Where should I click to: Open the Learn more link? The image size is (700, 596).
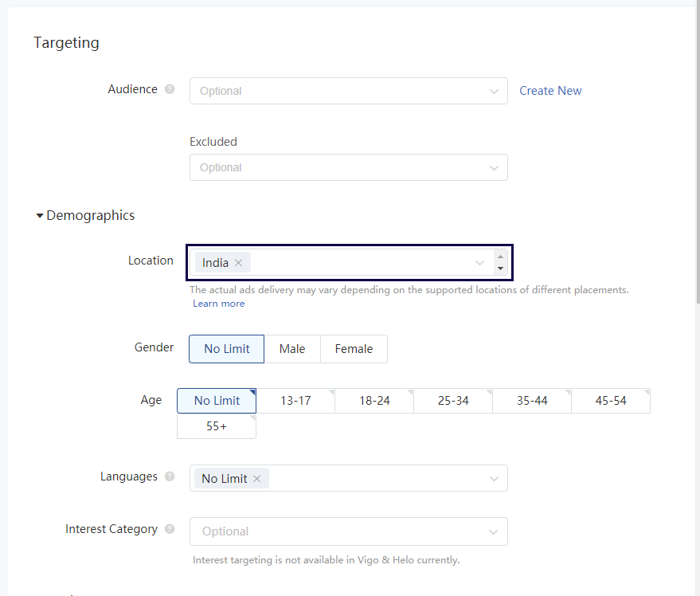point(219,304)
